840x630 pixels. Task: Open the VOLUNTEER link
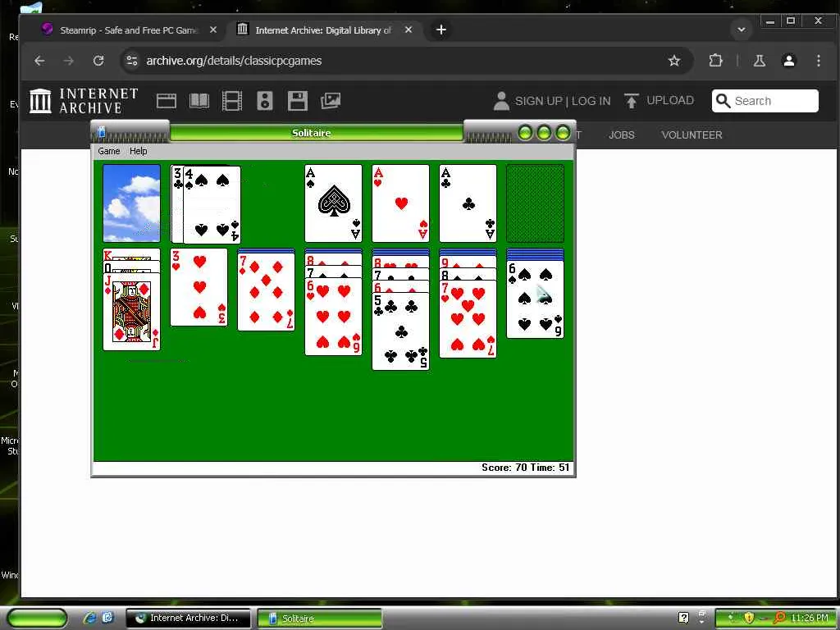(692, 135)
